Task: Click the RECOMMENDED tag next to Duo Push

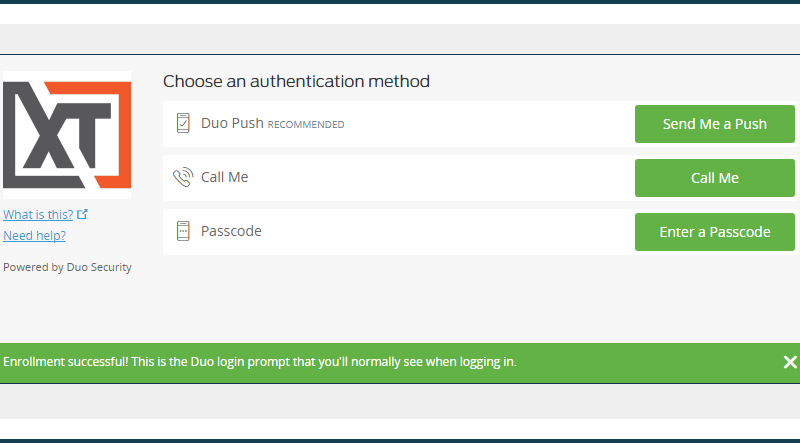Action: [306, 125]
